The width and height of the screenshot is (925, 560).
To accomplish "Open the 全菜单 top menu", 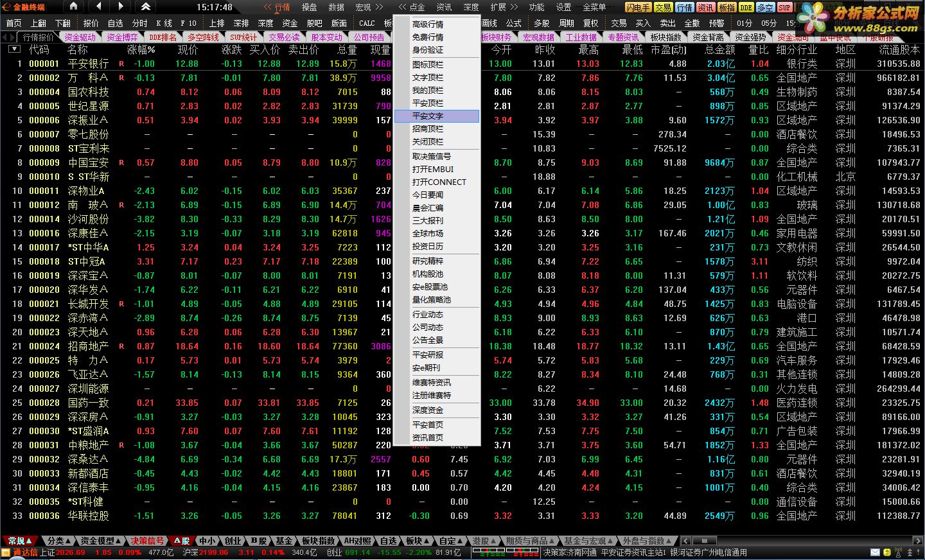I will (x=594, y=7).
